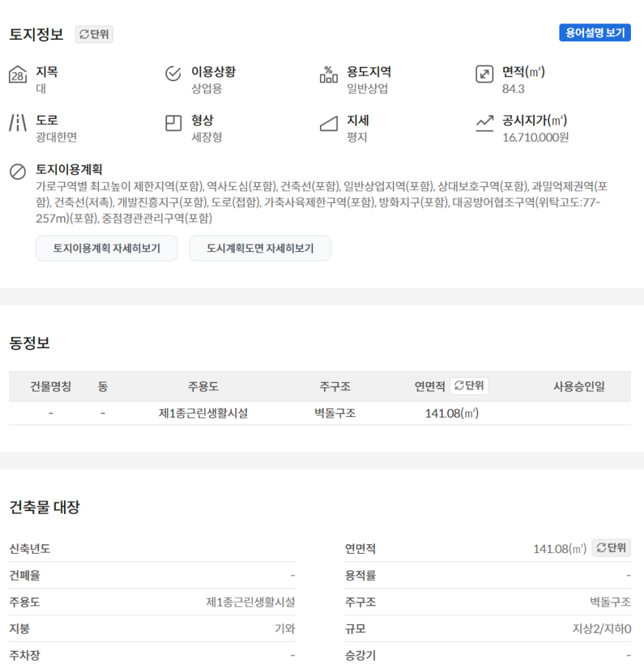644x668 pixels.
Task: Click the 토지이용계획 prohibited circle icon
Action: [17, 172]
